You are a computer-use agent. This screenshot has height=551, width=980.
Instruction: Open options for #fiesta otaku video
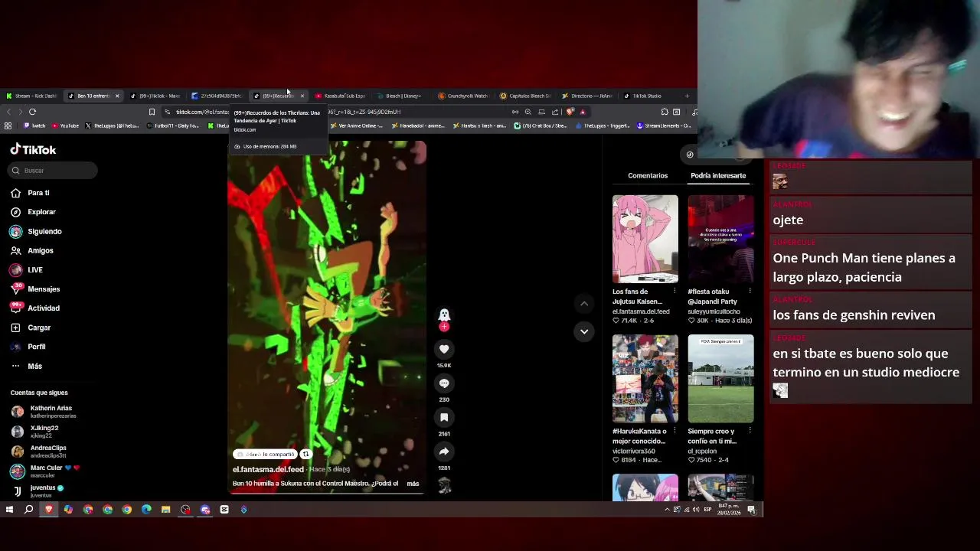(x=750, y=292)
